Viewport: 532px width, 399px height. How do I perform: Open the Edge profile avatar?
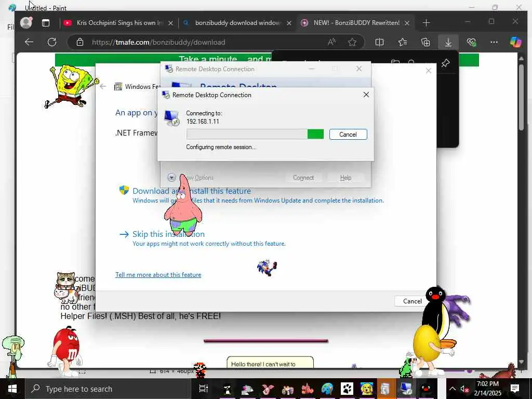pyautogui.click(x=26, y=23)
